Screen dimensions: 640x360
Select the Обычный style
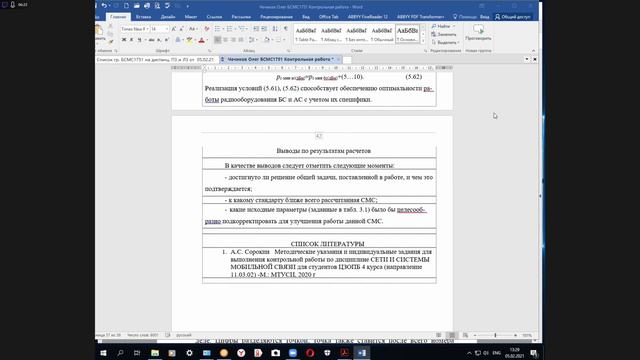[382, 34]
